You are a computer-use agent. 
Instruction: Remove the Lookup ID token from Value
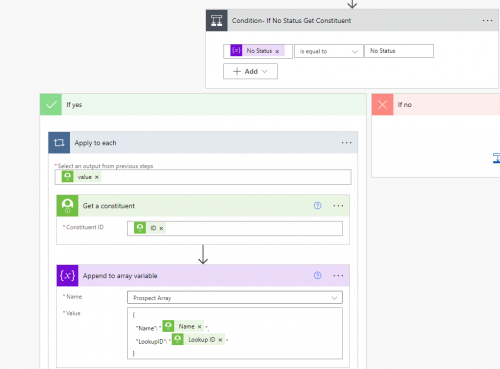[220, 340]
